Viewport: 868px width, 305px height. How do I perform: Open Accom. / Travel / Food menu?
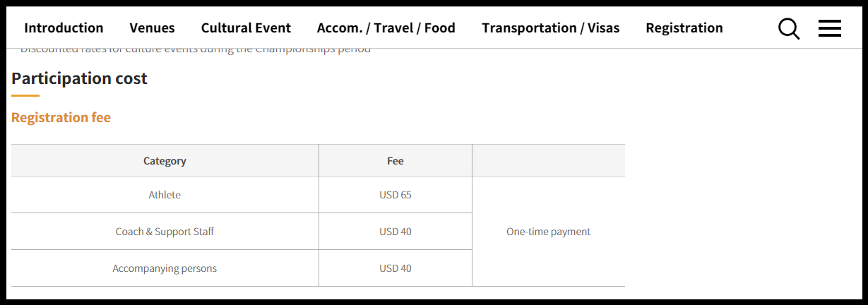click(386, 28)
